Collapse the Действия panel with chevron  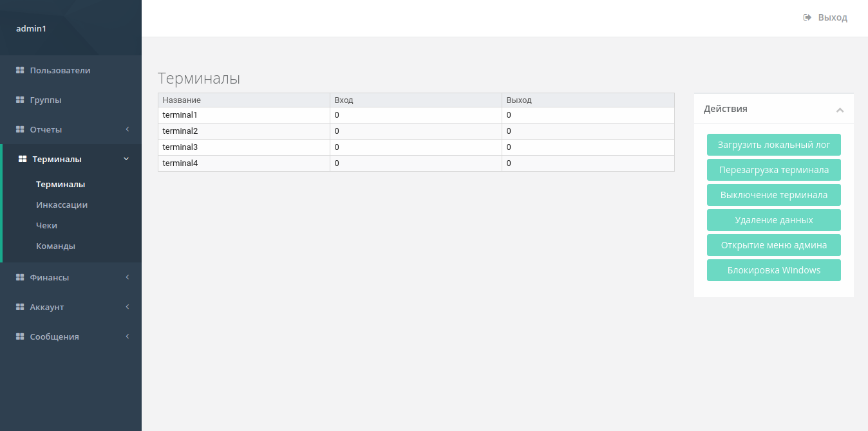tap(840, 110)
